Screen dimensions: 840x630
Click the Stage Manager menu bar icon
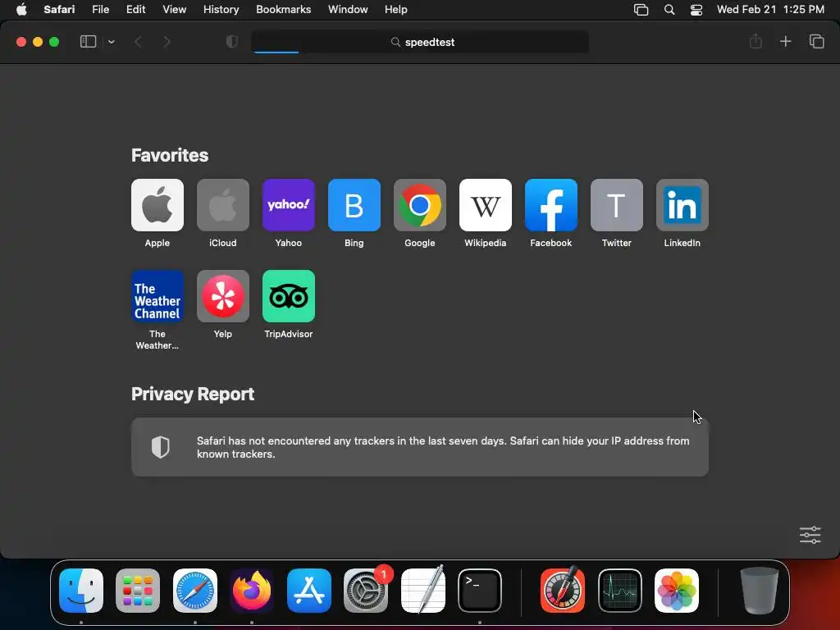[x=641, y=10]
